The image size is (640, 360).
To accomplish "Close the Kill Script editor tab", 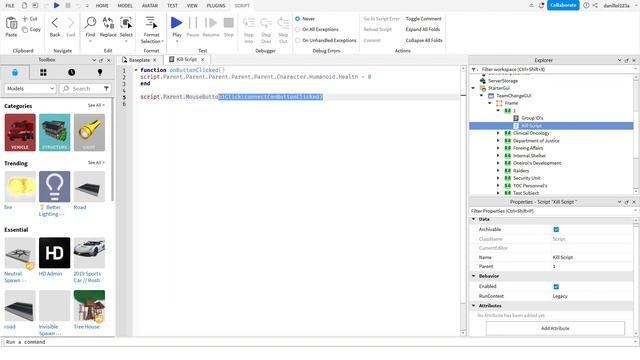I will [202, 60].
